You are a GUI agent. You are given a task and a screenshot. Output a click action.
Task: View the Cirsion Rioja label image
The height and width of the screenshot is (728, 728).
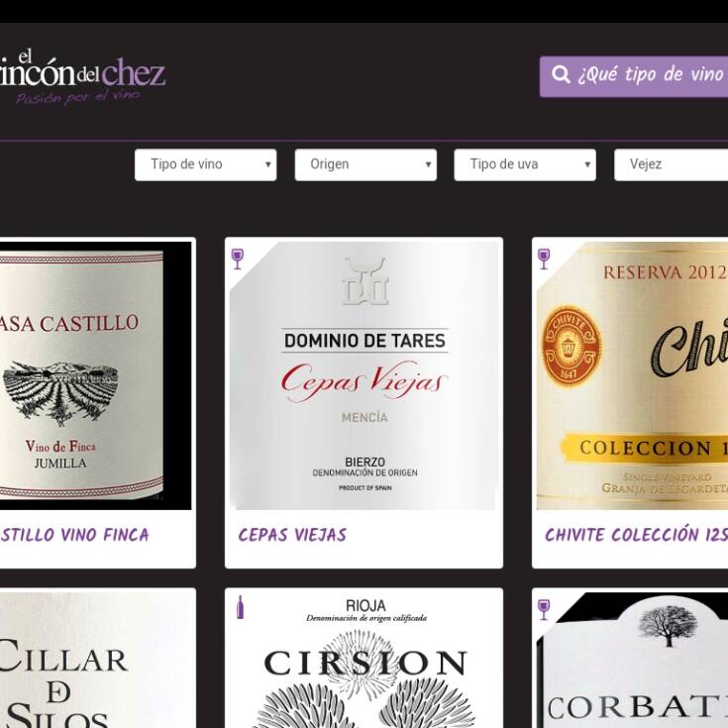click(x=364, y=661)
